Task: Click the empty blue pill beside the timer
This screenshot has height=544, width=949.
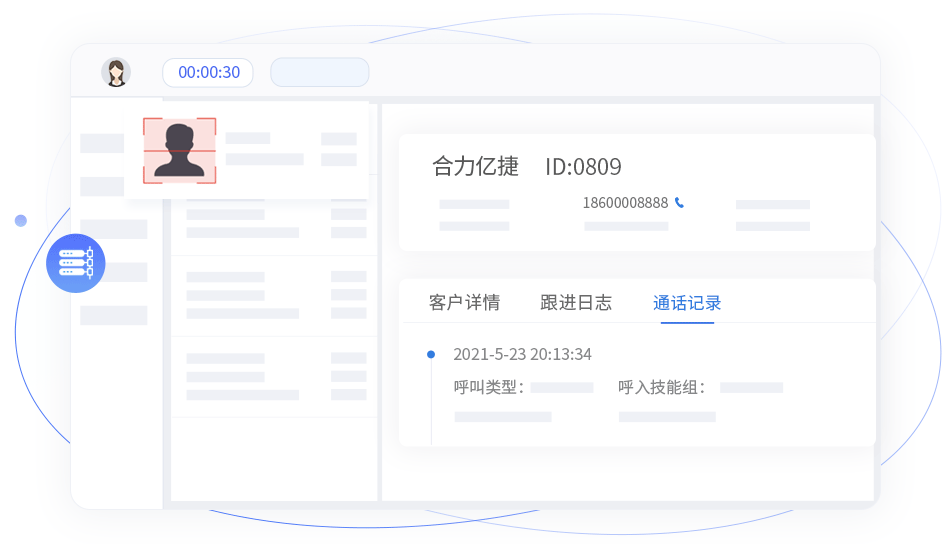Action: pos(320,72)
